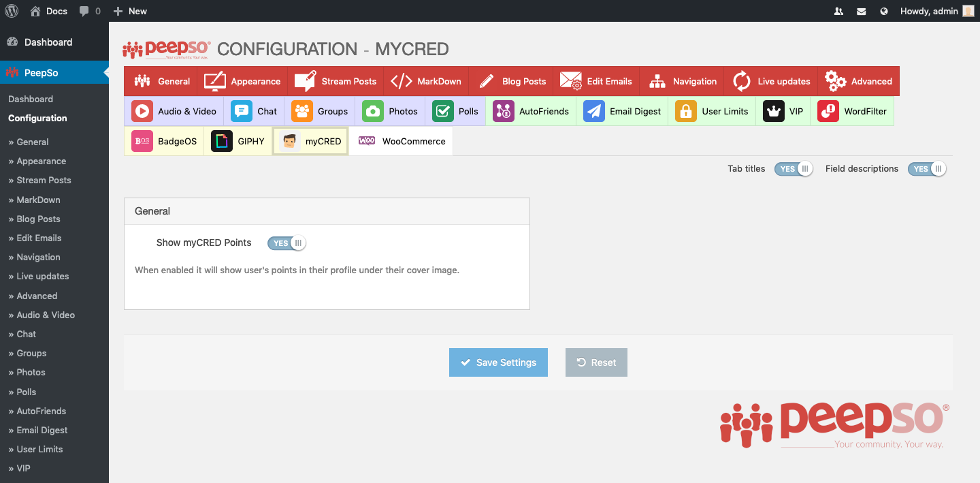The height and width of the screenshot is (483, 980).
Task: Open the notifications globe icon in the admin bar
Action: [884, 12]
